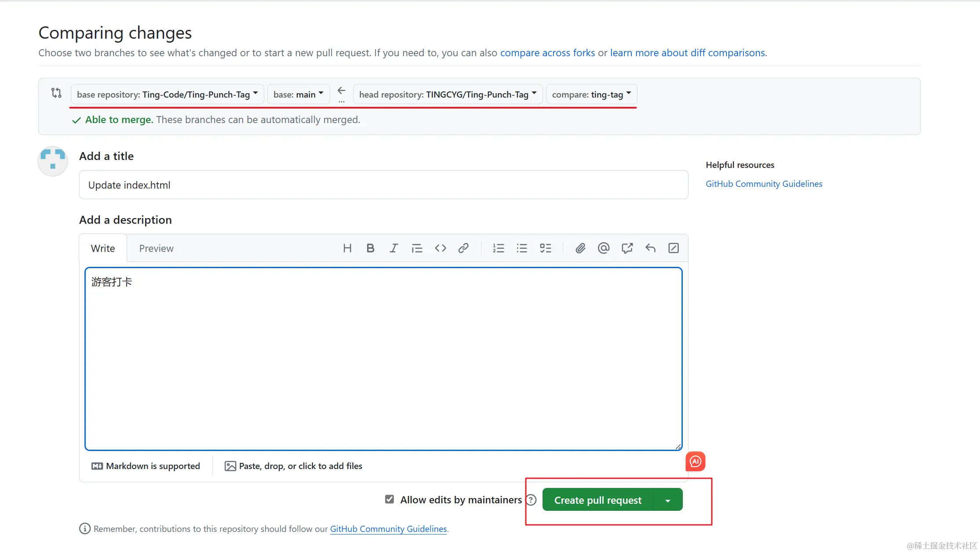The width and height of the screenshot is (980, 553).
Task: Open the base: main branch dropdown
Action: tap(298, 95)
